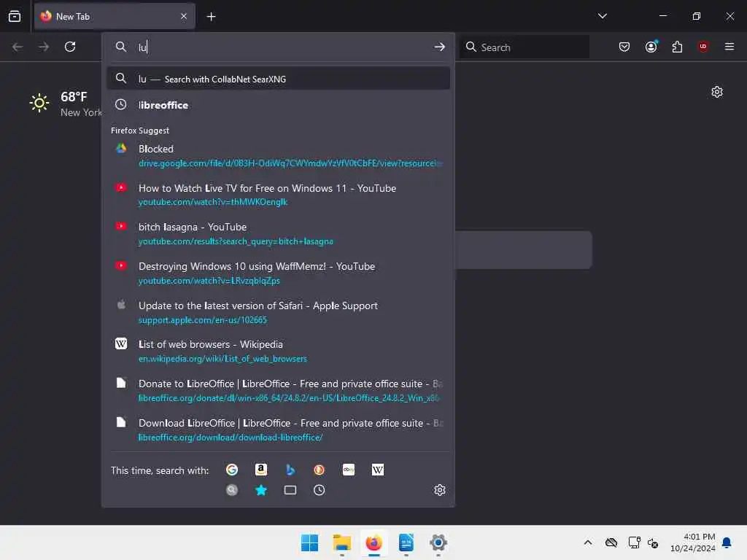The image size is (747, 560).
Task: Go back one page
Action: coord(18,47)
